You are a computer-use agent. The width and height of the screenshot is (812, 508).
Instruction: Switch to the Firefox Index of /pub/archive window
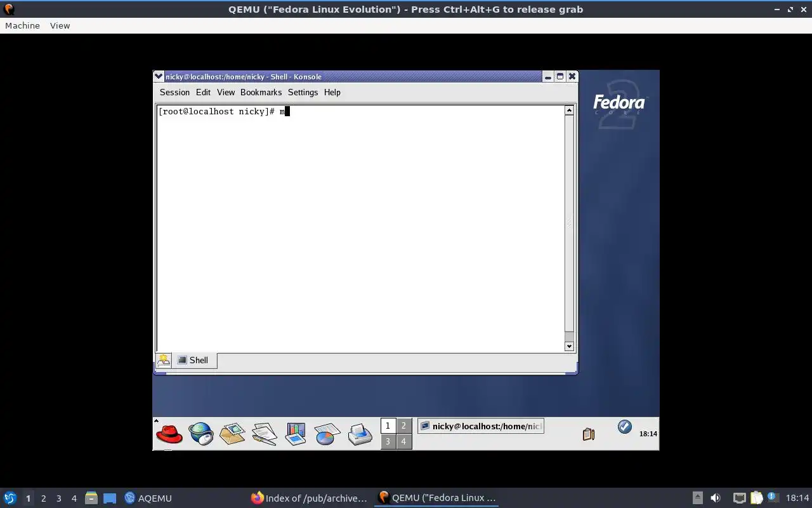tap(309, 498)
